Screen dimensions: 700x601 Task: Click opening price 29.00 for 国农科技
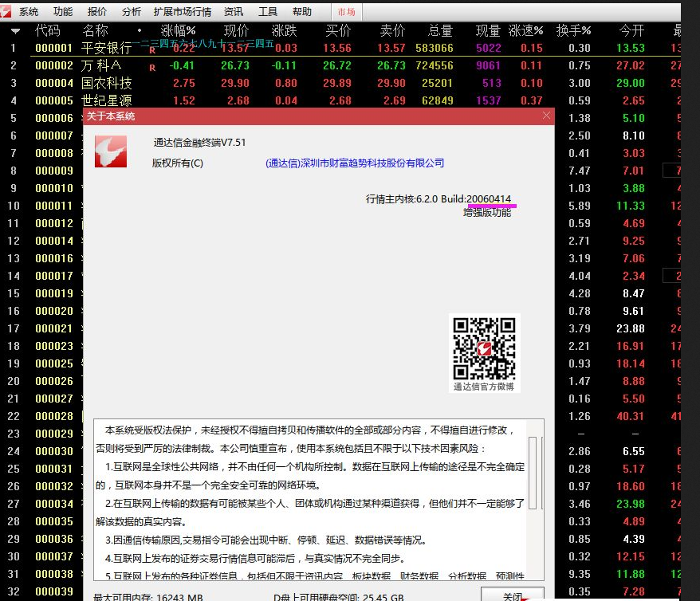point(631,83)
